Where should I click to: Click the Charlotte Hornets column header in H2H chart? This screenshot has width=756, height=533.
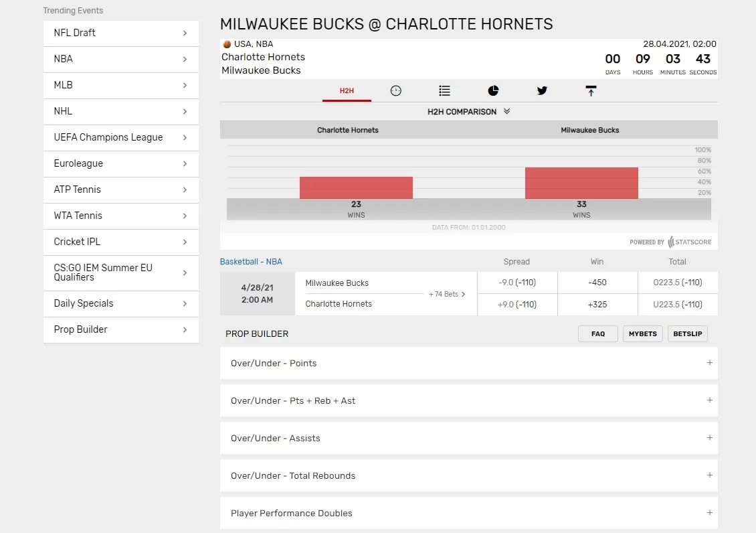348,130
